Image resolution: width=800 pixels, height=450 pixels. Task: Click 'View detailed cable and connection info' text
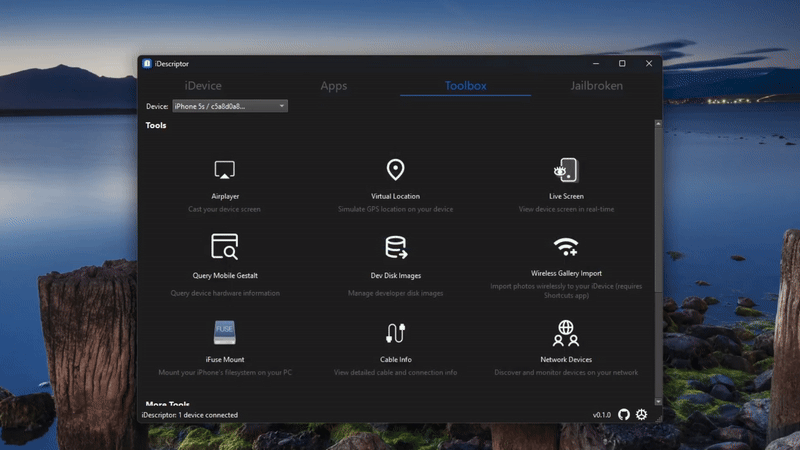pos(395,372)
